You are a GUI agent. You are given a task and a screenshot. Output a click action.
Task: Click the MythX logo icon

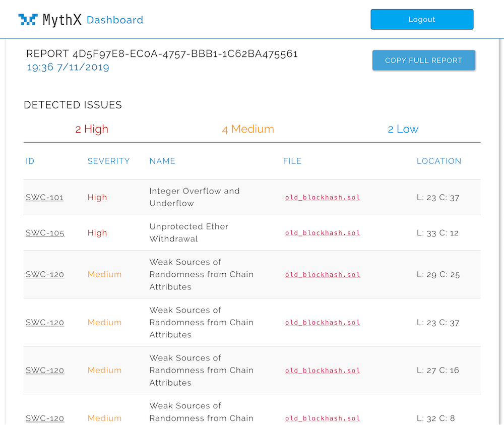28,20
